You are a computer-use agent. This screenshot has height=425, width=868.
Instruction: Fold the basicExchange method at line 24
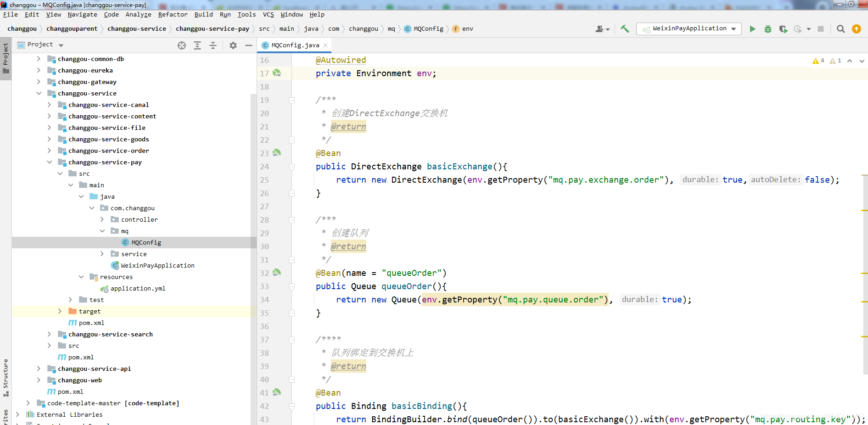pos(291,167)
